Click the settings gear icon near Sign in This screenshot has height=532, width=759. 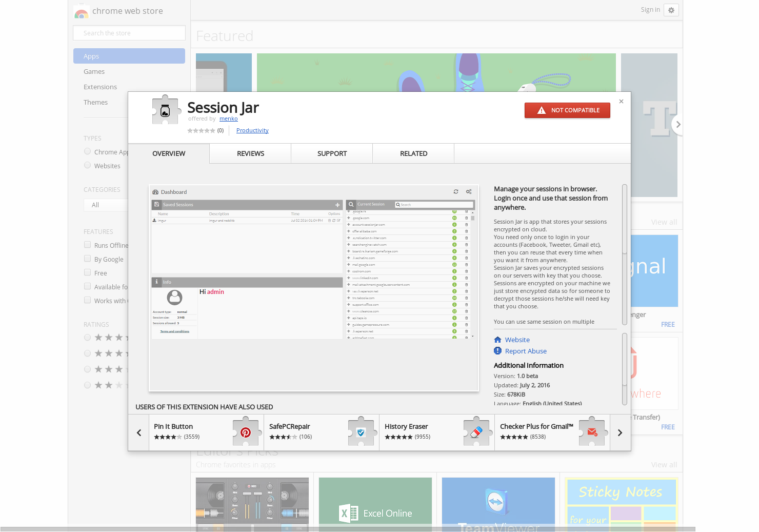(671, 10)
